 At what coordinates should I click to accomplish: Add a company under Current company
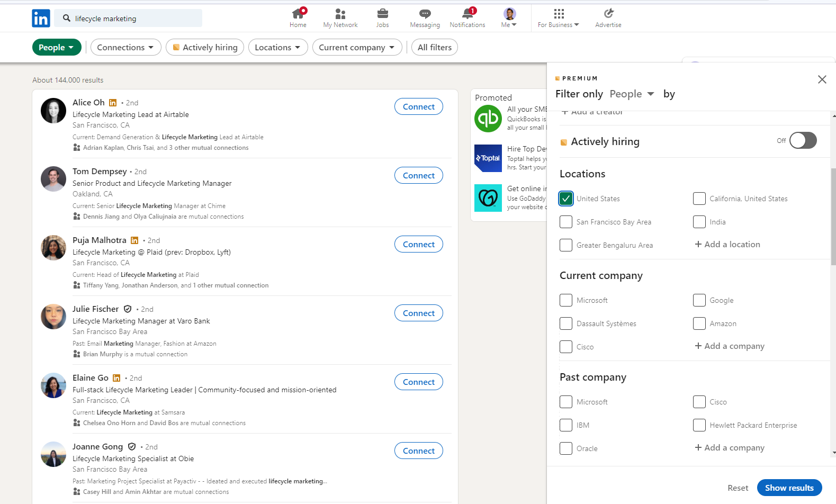coord(730,346)
